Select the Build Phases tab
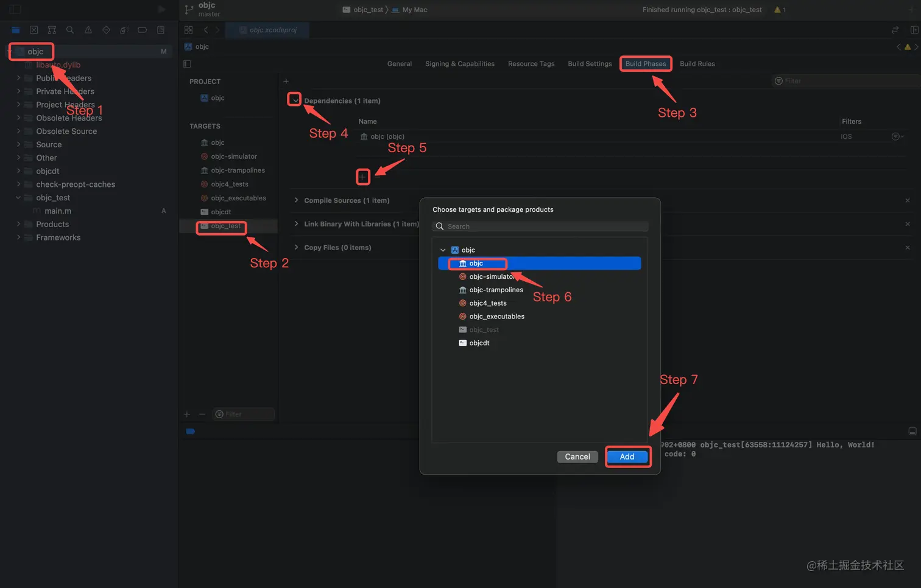The image size is (921, 588). [x=646, y=64]
